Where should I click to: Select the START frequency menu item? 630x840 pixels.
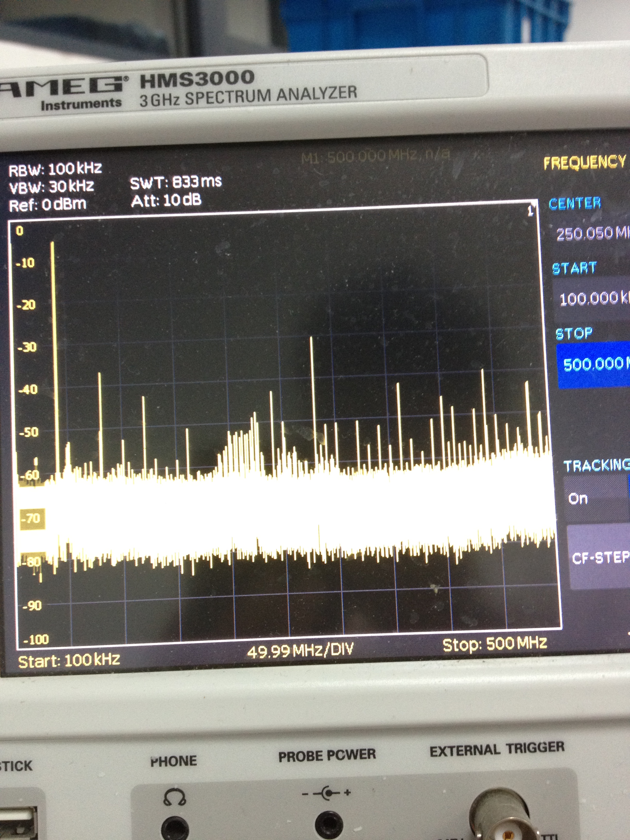pyautogui.click(x=574, y=268)
